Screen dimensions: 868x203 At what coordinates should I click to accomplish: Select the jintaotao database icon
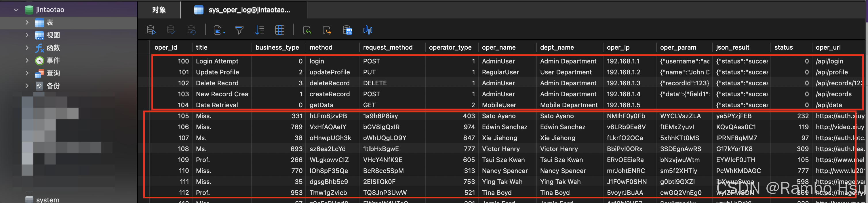click(29, 10)
